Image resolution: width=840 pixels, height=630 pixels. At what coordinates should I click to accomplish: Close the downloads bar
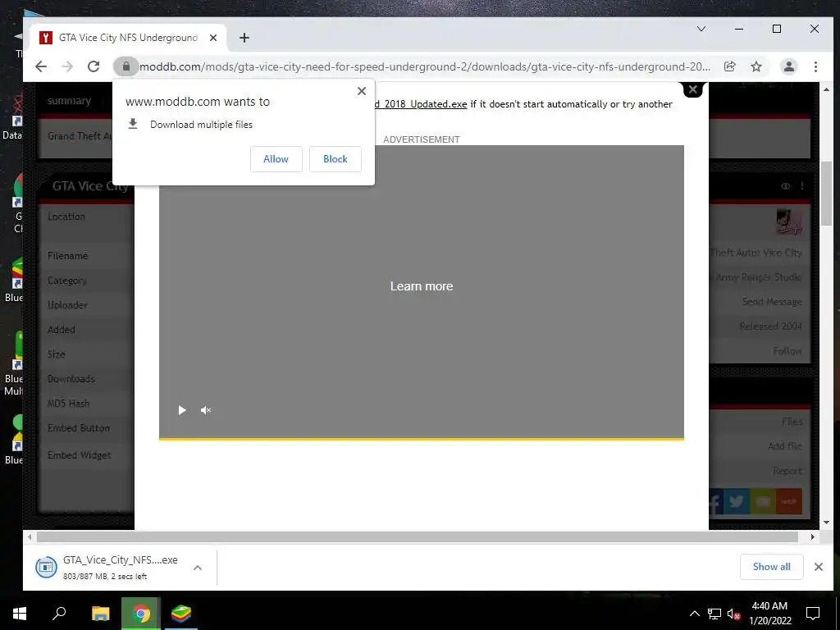pos(818,567)
